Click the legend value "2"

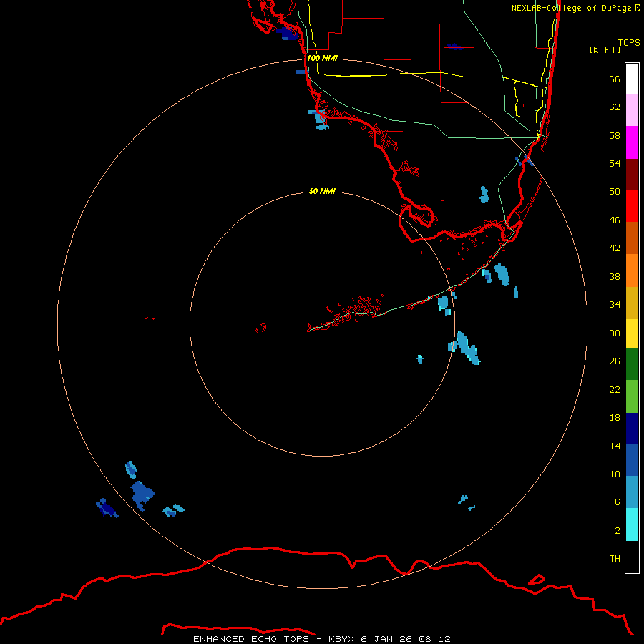tap(617, 531)
